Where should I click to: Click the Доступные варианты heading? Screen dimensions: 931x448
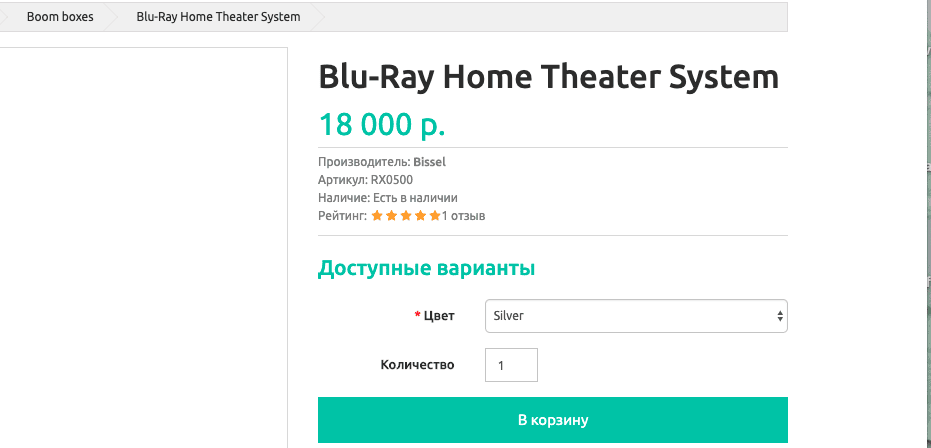pos(426,268)
